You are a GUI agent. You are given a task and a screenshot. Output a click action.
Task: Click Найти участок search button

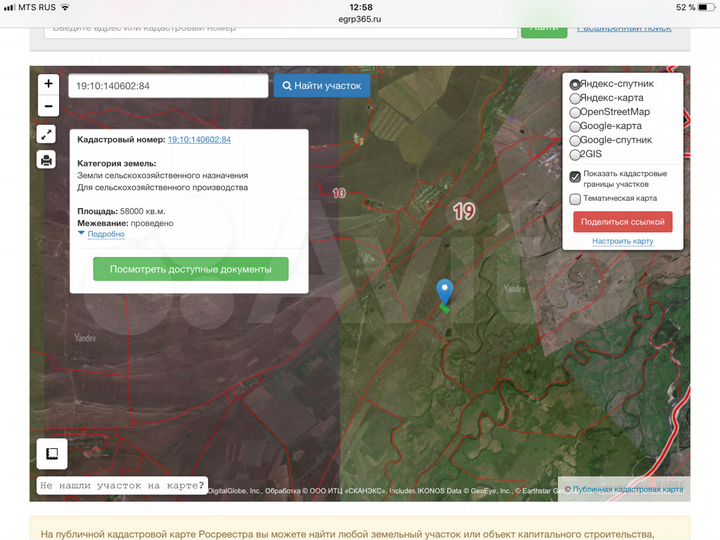[322, 86]
